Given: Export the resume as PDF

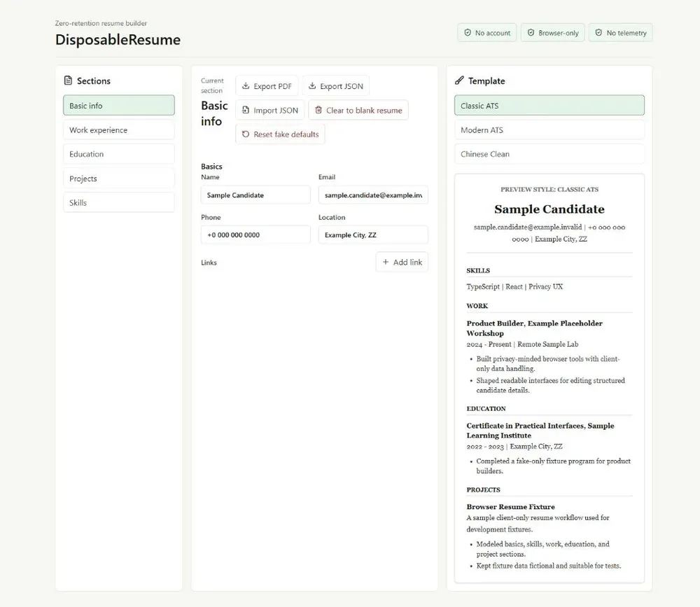Looking at the screenshot, I should 267,85.
